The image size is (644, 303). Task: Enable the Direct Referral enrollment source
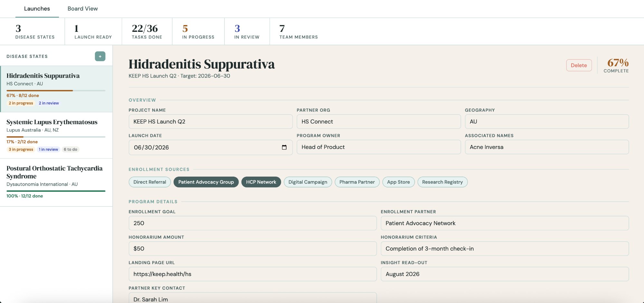tap(149, 182)
